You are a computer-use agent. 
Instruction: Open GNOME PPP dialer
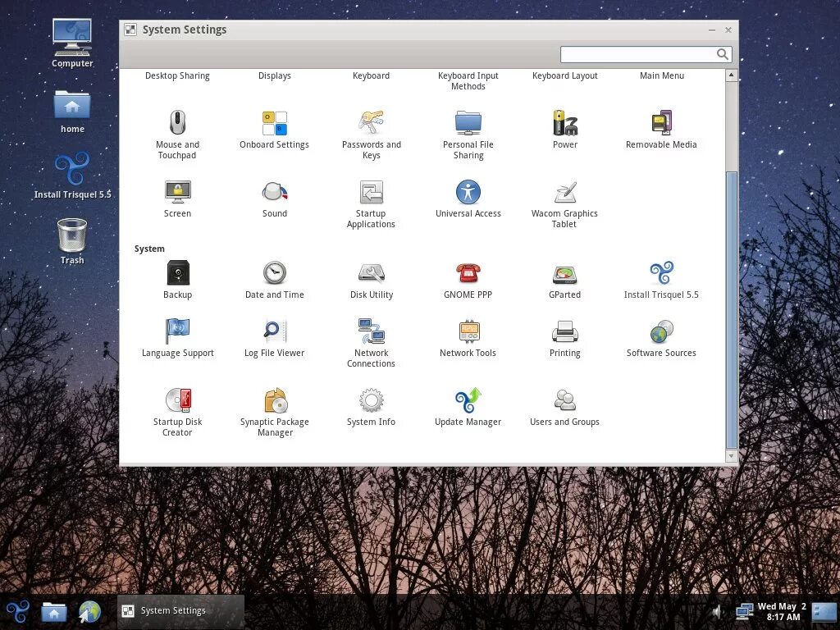coord(468,280)
